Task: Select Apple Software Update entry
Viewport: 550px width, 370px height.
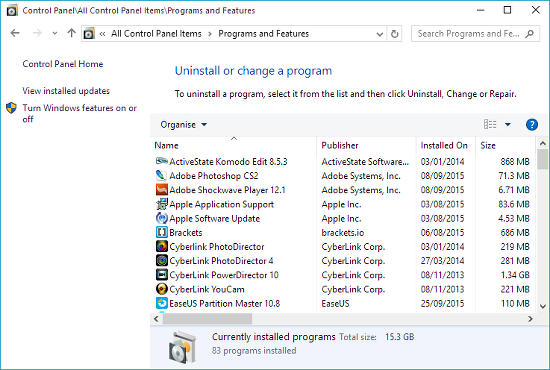Action: coord(214,218)
